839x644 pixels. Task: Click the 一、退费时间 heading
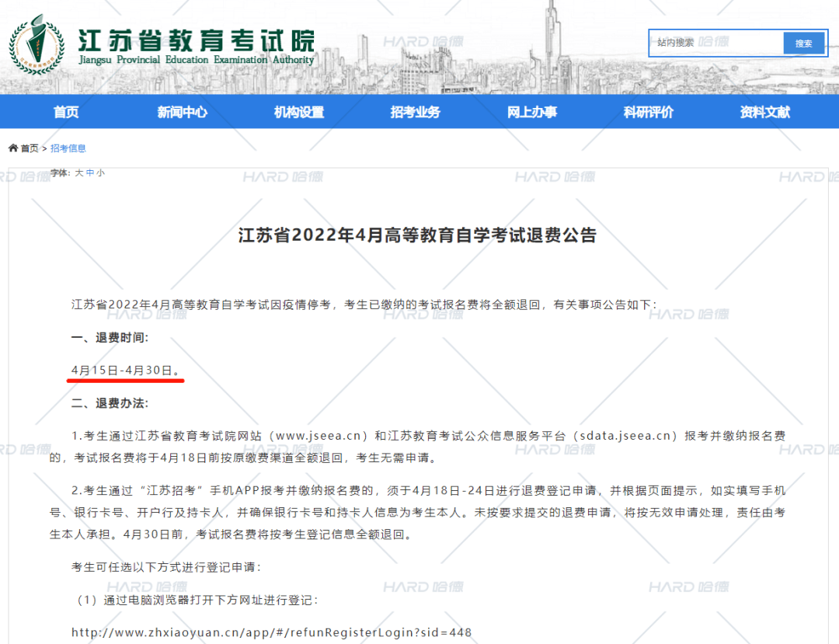(110, 337)
